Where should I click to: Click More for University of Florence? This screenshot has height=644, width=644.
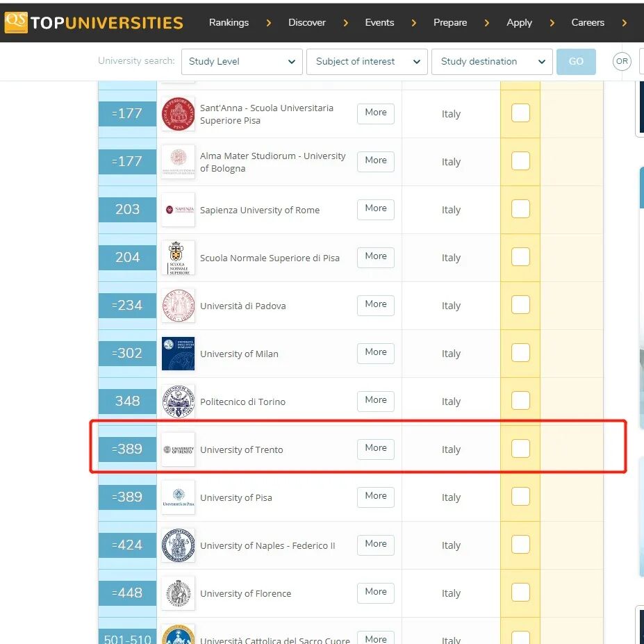pos(375,593)
